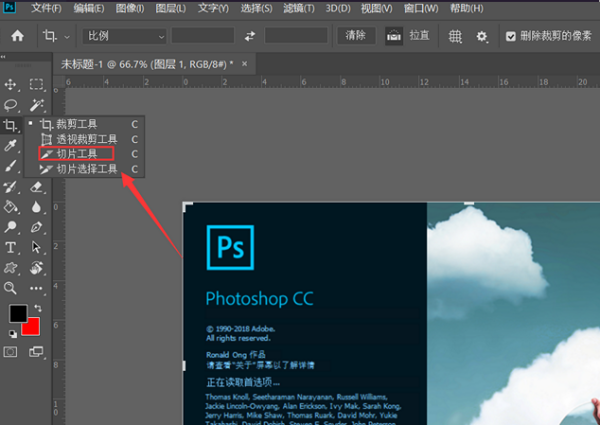Toggle Quick Mask mode

10,352
